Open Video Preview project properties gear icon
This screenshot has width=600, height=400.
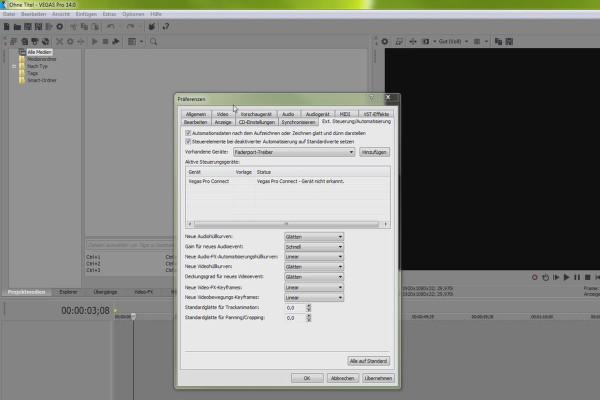tap(385, 41)
